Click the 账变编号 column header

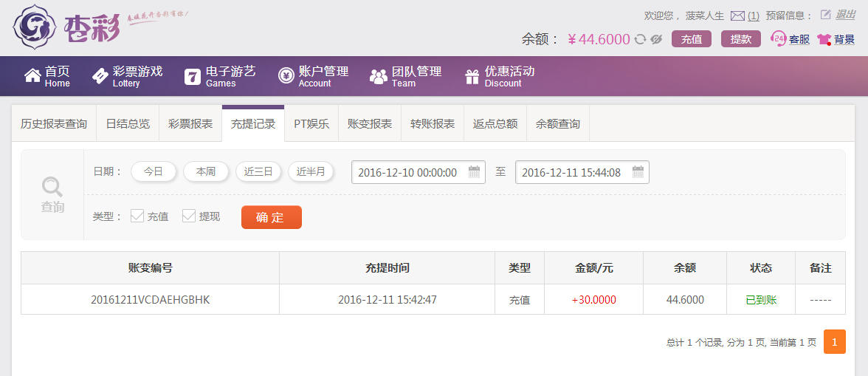(x=150, y=268)
